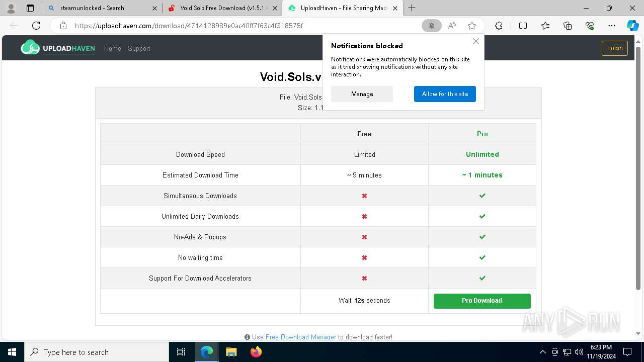This screenshot has height=362, width=644.
Task: Click Microsoft Edge taskbar icon
Action: coord(207,352)
